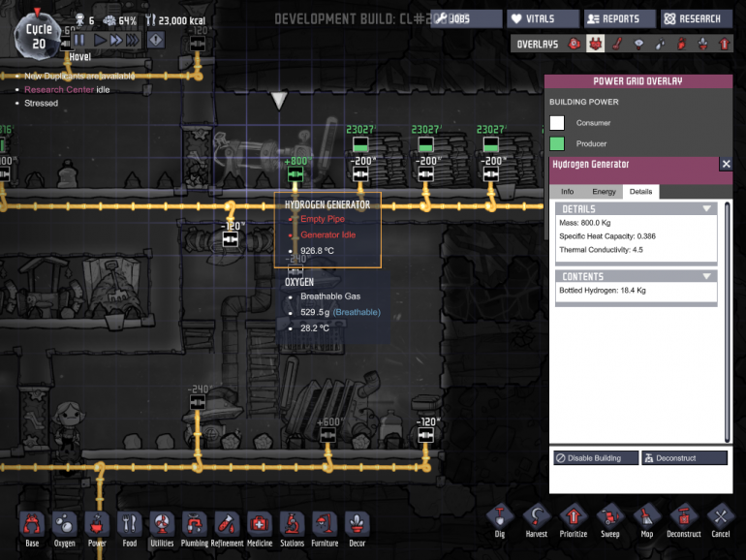The height and width of the screenshot is (560, 746).
Task: Click the Research Center notification link
Action: coord(59,89)
